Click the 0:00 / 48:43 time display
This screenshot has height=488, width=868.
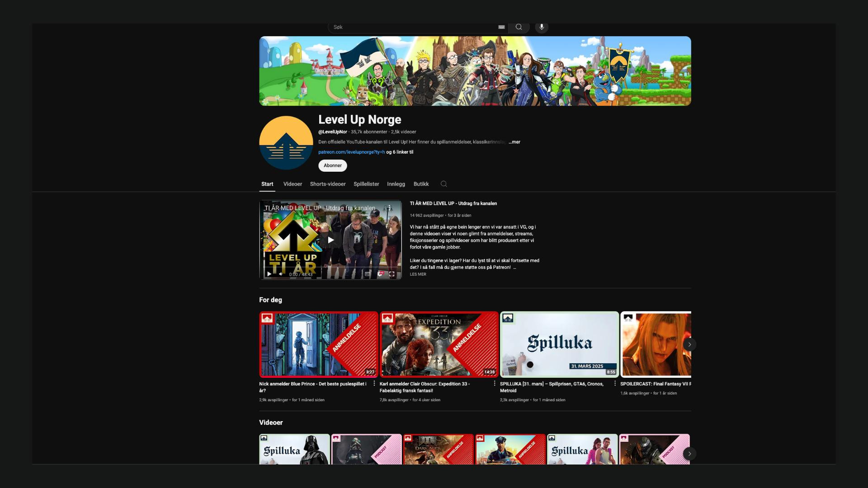(x=301, y=274)
